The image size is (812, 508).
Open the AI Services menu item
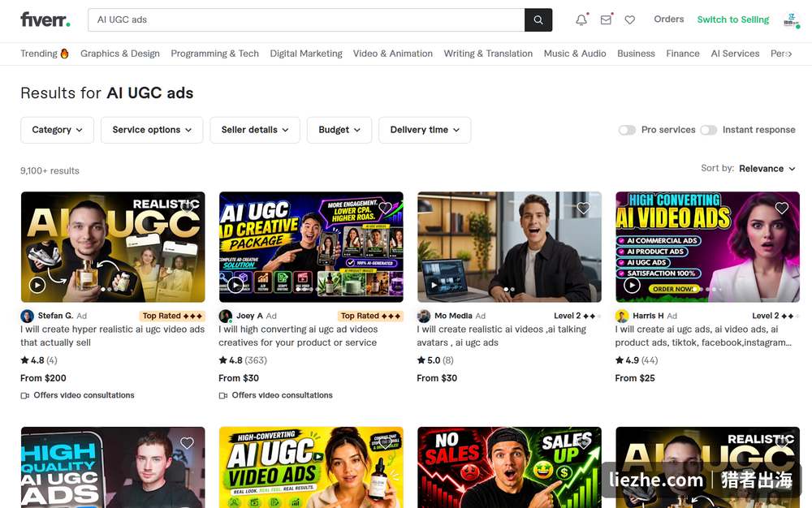tap(735, 54)
